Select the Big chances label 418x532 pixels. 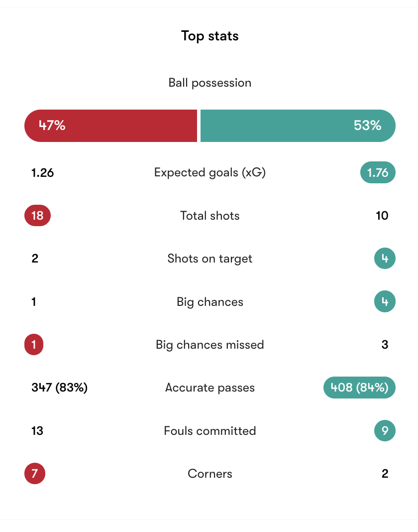click(209, 302)
